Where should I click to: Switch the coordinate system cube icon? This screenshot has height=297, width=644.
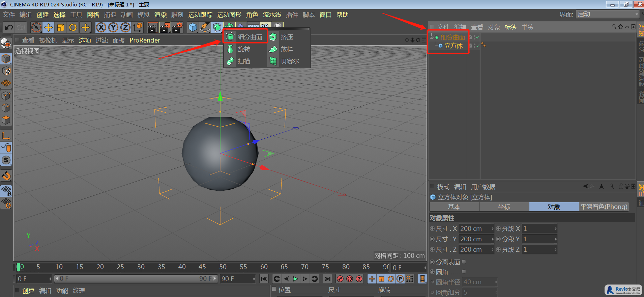click(138, 27)
